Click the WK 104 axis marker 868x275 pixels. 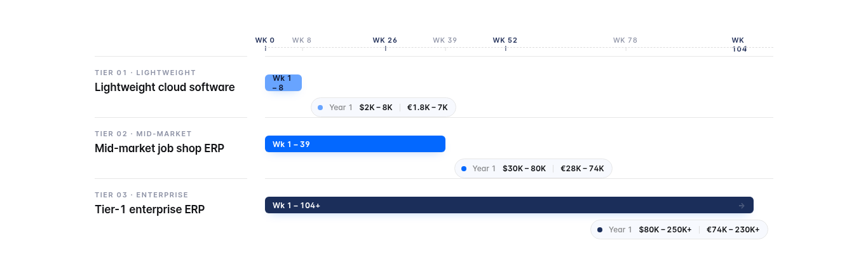[x=739, y=45]
